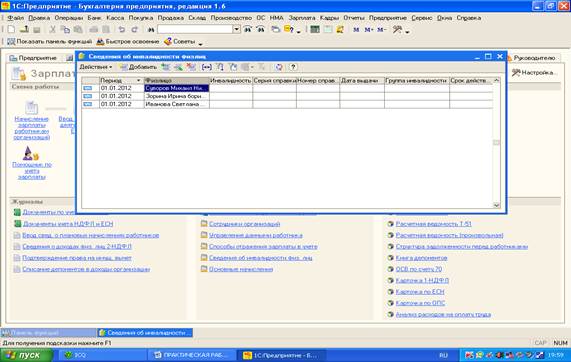571x362 pixels.
Task: Click the Помощник по учету зарплаты wizard icon
Action: coord(31,153)
